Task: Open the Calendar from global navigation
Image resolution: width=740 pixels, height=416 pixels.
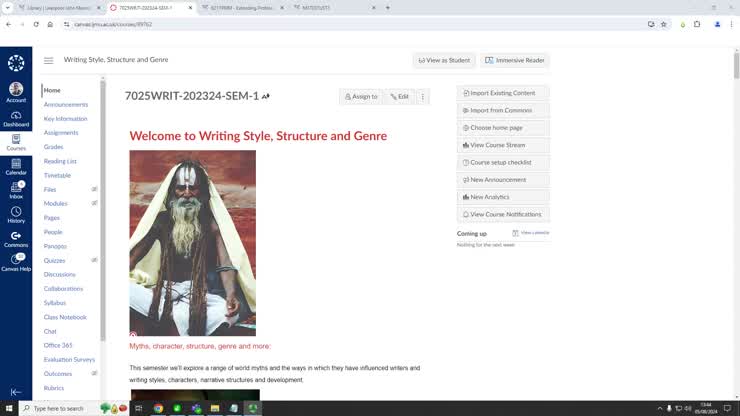Action: [x=16, y=166]
